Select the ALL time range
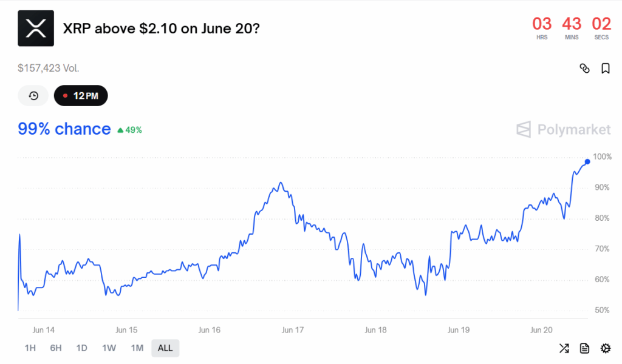The image size is (622, 364). pyautogui.click(x=165, y=348)
